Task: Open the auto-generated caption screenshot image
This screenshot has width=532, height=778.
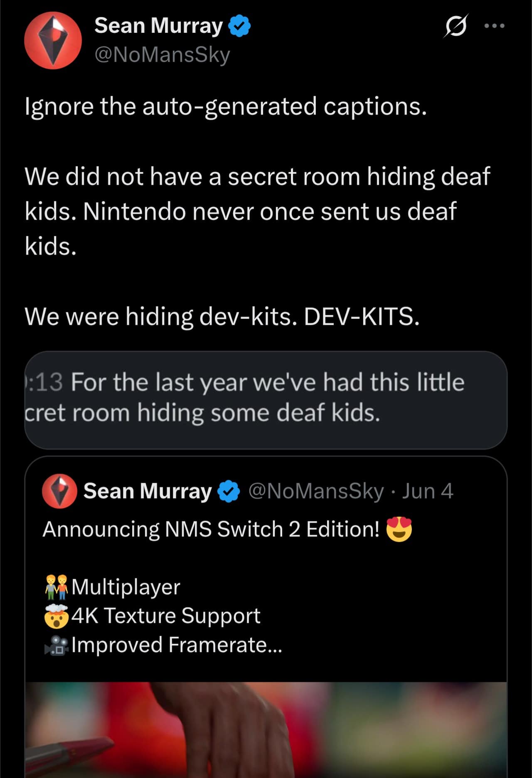Action: 266,400
